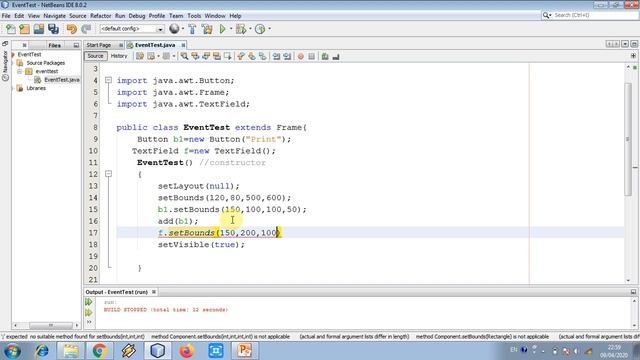The width and height of the screenshot is (640, 360).
Task: Switch editor to History view
Action: click(x=119, y=56)
